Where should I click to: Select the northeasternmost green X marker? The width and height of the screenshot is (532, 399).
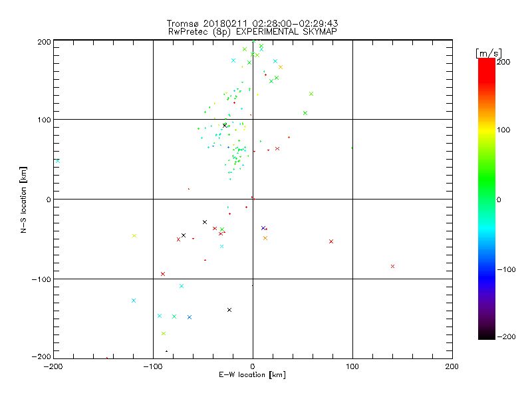[x=311, y=94]
